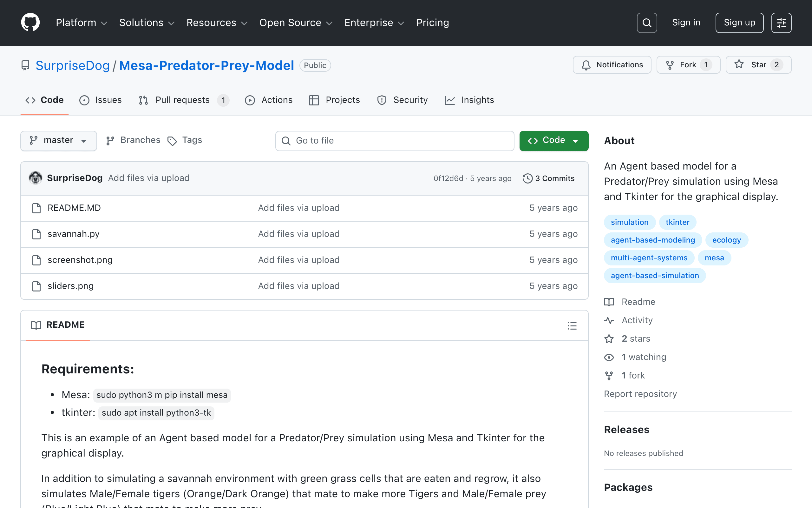
Task: Click the book icon in README tab
Action: point(36,325)
